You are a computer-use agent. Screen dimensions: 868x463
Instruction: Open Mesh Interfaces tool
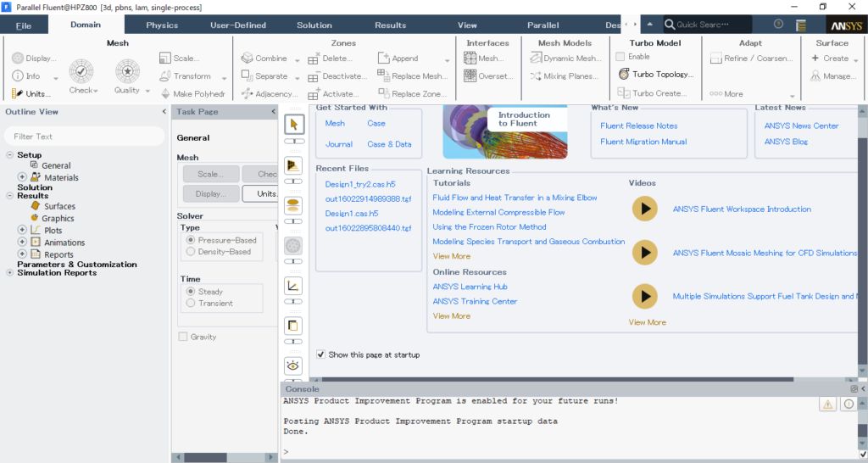pyautogui.click(x=484, y=59)
